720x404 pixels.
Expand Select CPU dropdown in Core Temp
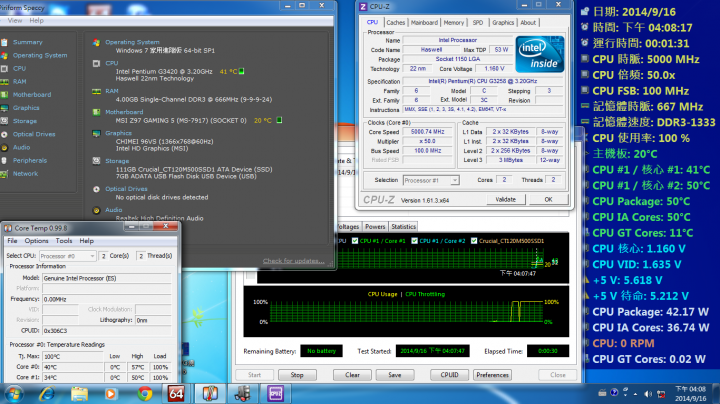pos(68,256)
